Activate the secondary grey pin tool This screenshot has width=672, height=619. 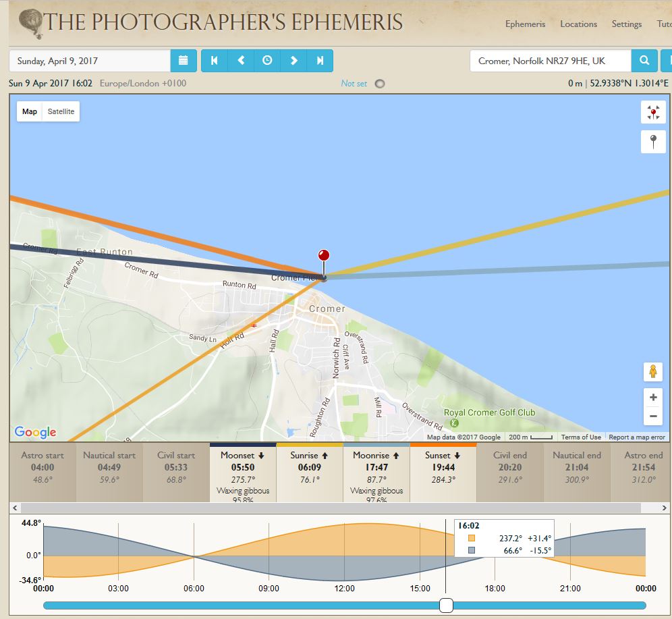(x=652, y=142)
